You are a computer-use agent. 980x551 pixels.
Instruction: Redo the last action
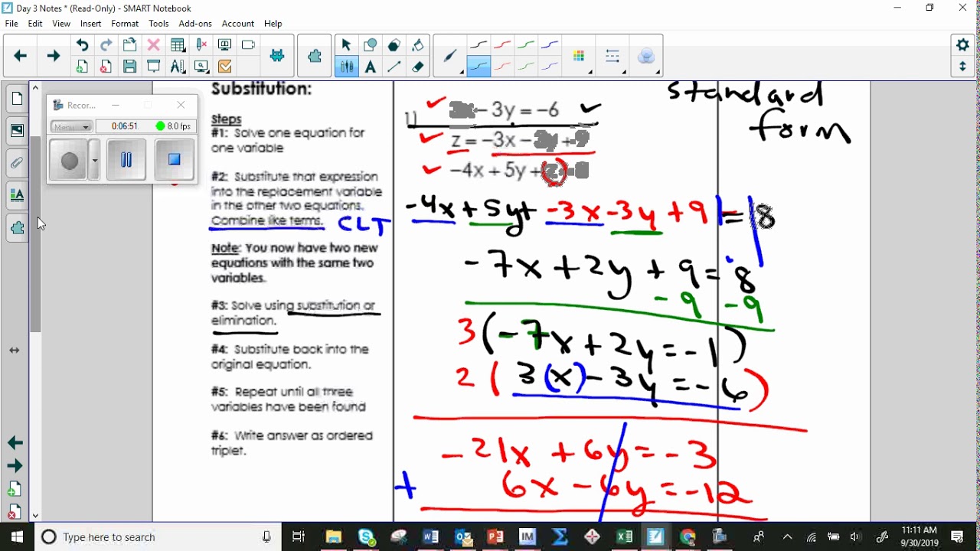tap(106, 45)
